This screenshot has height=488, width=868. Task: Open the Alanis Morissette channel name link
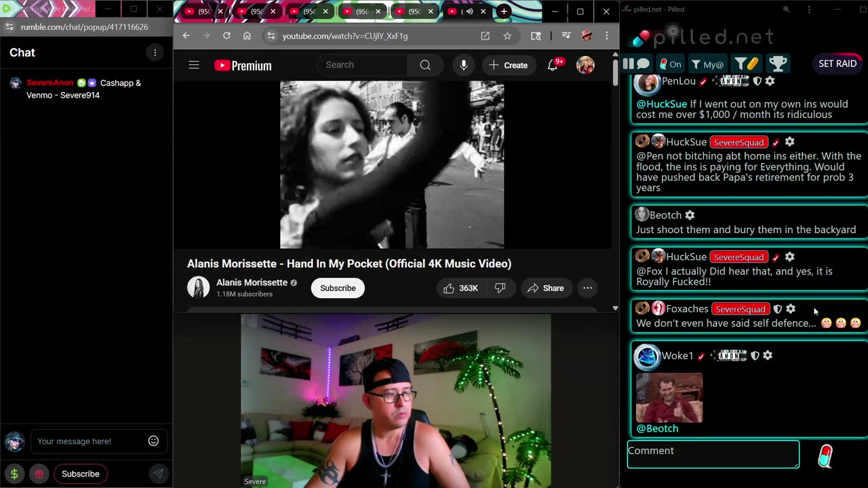pyautogui.click(x=252, y=283)
